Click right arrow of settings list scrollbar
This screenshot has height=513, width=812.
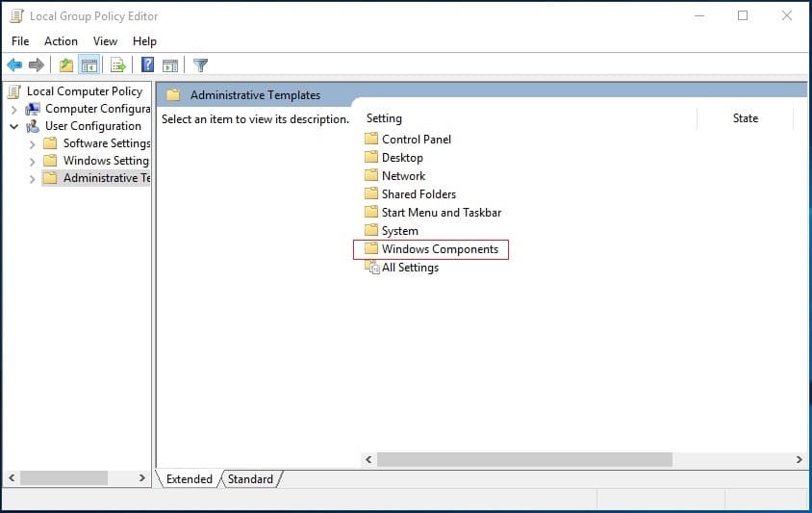tap(799, 459)
